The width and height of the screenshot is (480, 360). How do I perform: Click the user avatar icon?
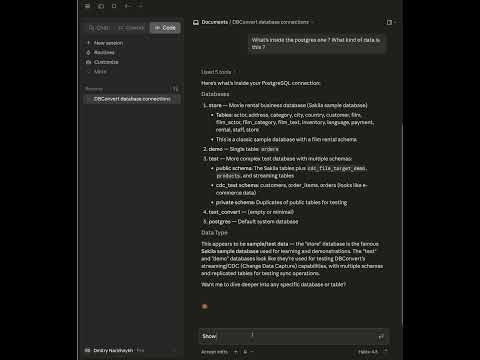(87, 350)
